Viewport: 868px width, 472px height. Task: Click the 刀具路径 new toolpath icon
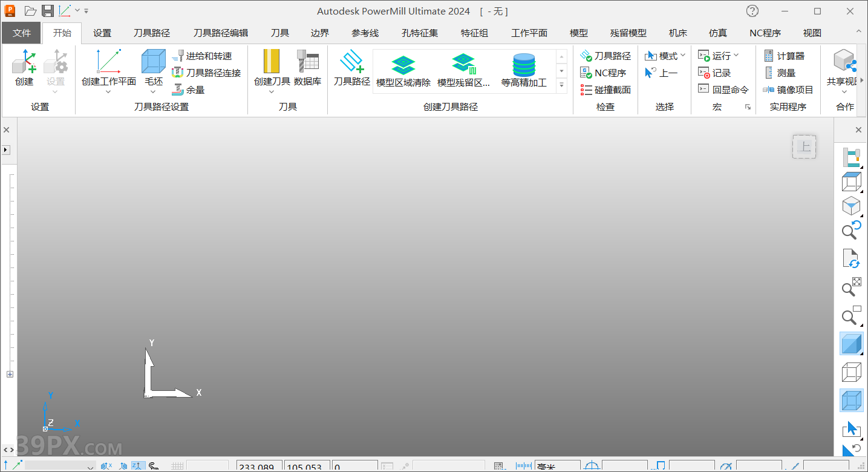(x=351, y=68)
